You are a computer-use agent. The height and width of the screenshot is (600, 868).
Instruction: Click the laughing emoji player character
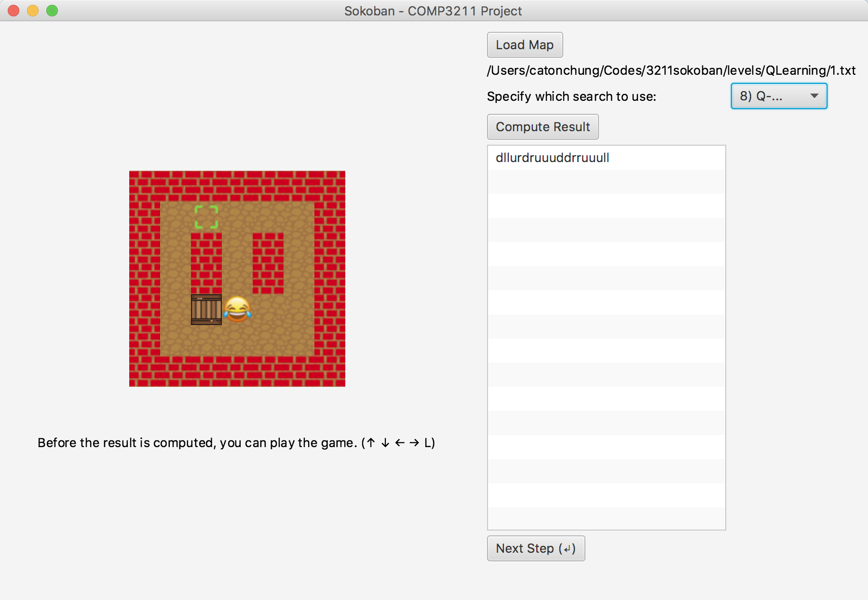(237, 309)
